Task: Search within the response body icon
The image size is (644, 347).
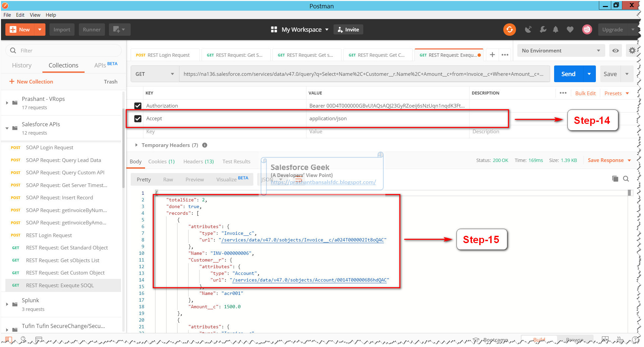Action: [626, 179]
